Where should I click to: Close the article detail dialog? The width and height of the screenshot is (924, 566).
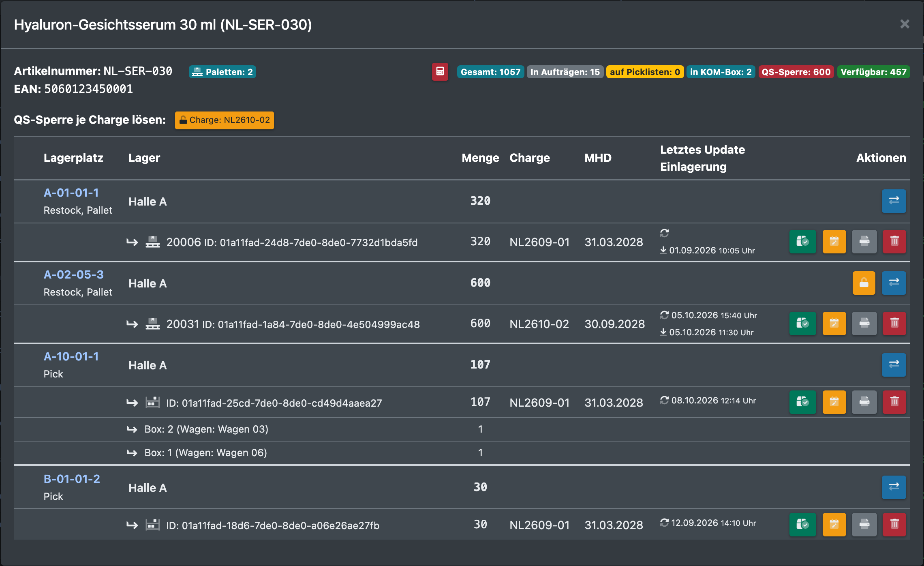(905, 24)
